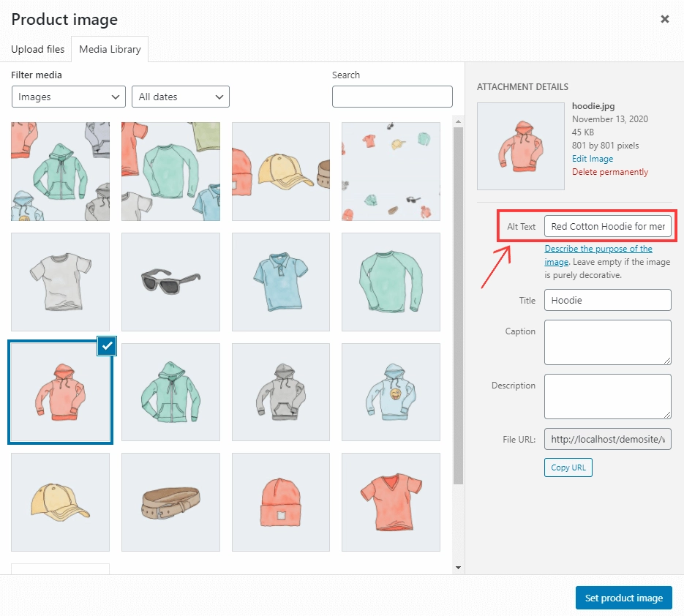Select the File URL text box
The image size is (684, 616).
click(x=607, y=439)
